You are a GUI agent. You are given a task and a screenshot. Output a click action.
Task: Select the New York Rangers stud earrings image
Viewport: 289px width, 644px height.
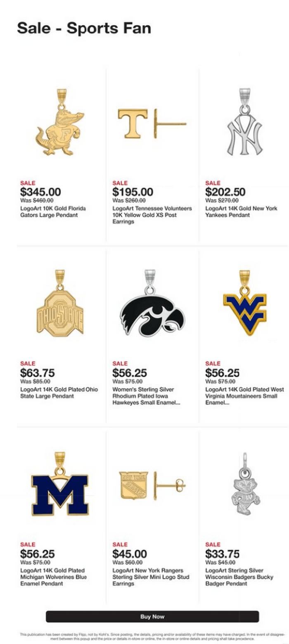[152, 485]
